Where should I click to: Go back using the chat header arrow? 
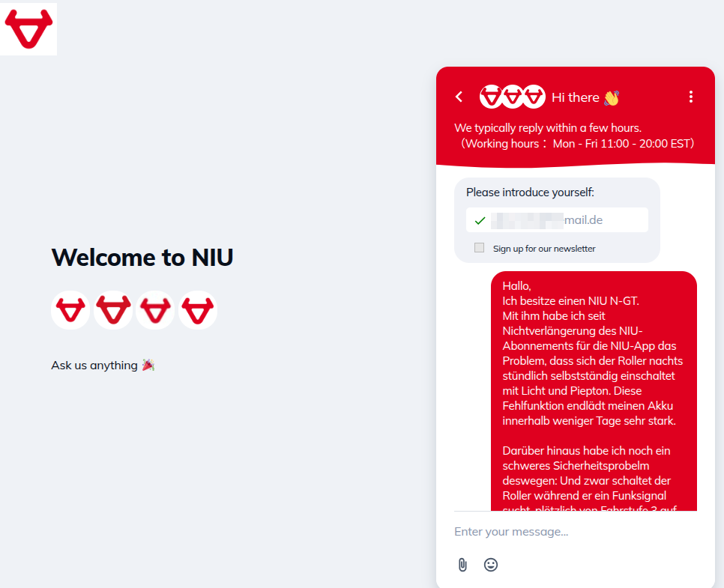[459, 97]
